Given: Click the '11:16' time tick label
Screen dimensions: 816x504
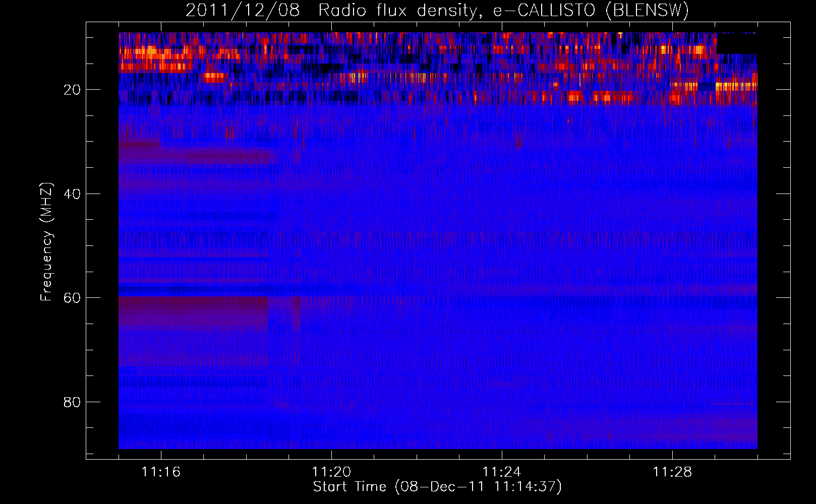Looking at the screenshot, I should (161, 472).
